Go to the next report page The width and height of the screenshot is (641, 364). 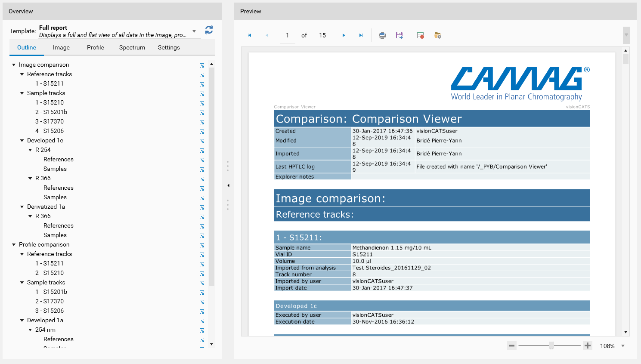point(344,35)
